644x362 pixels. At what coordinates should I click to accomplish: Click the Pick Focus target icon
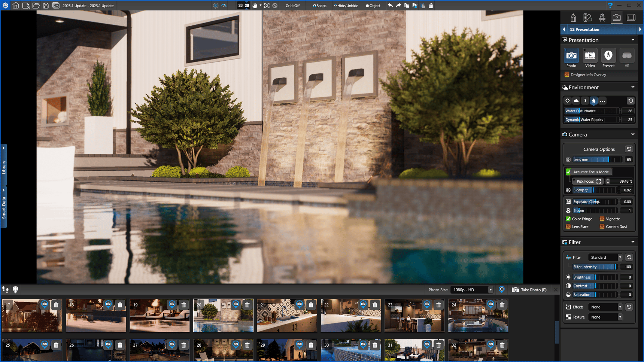[x=599, y=181]
